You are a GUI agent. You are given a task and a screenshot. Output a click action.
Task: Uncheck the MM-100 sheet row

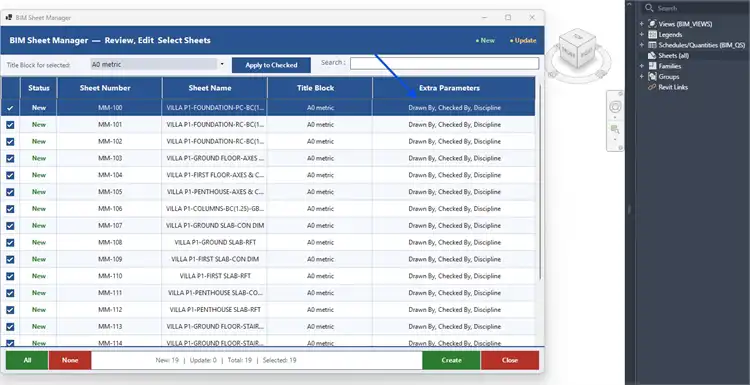tap(10, 108)
